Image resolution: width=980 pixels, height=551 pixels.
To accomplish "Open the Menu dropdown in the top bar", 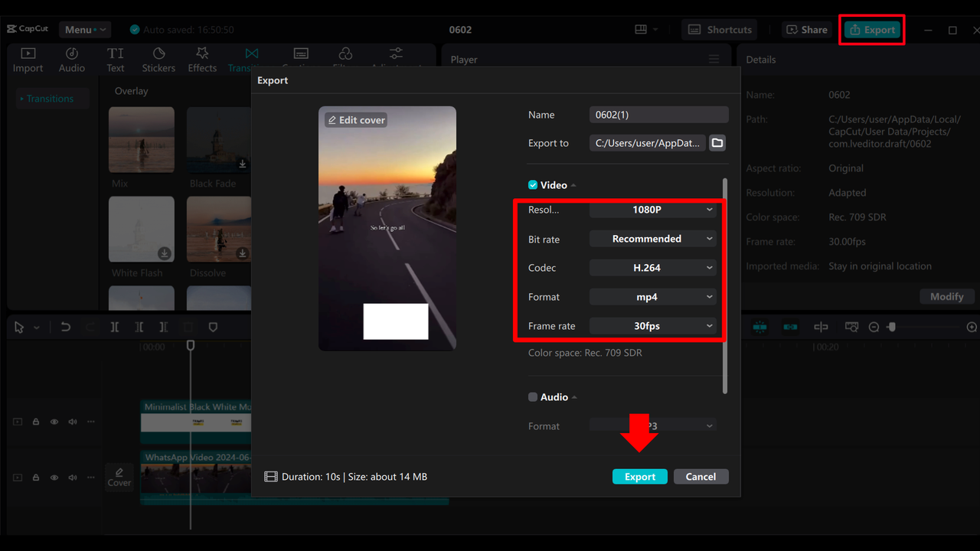I will pyautogui.click(x=84, y=29).
